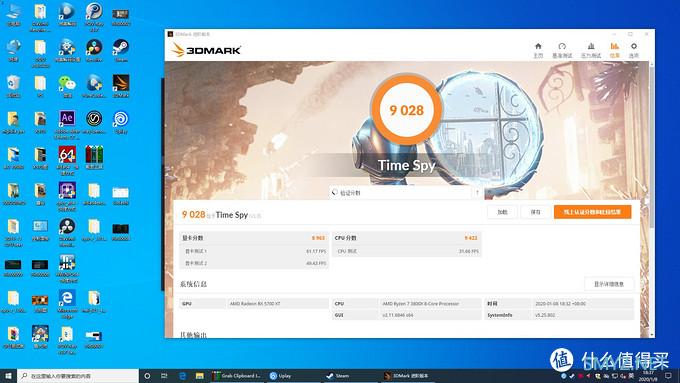
Task: Open the Benchmarks gauge icon tab
Action: 562,50
